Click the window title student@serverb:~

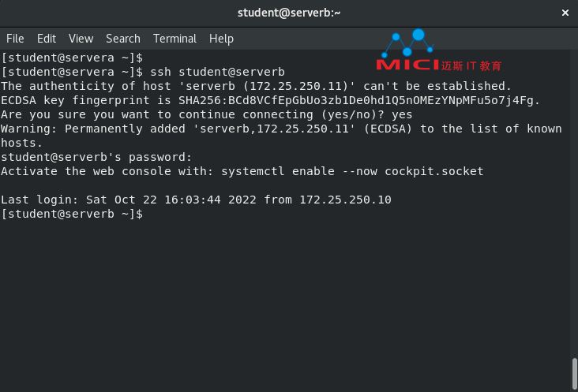tap(289, 13)
